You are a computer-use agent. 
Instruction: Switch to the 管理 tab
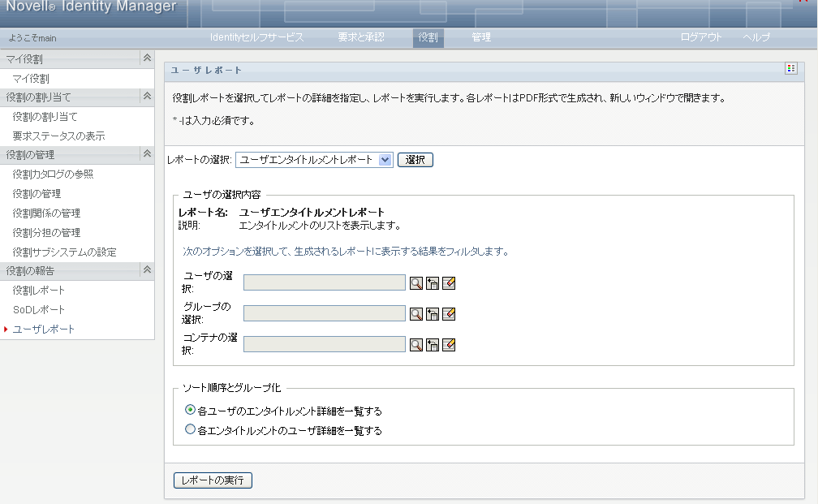(x=481, y=37)
